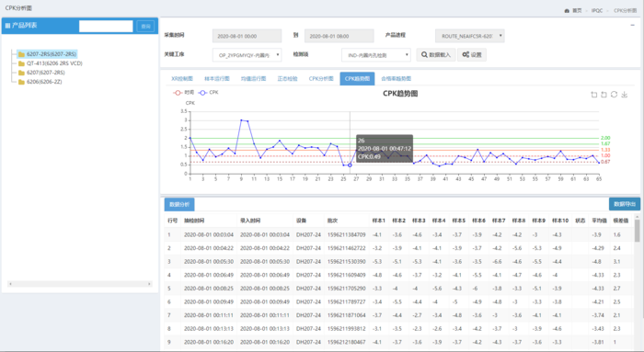Click the green 2.00 limit label on the chart
Viewport: 644px width, 352px height.
tap(605, 138)
